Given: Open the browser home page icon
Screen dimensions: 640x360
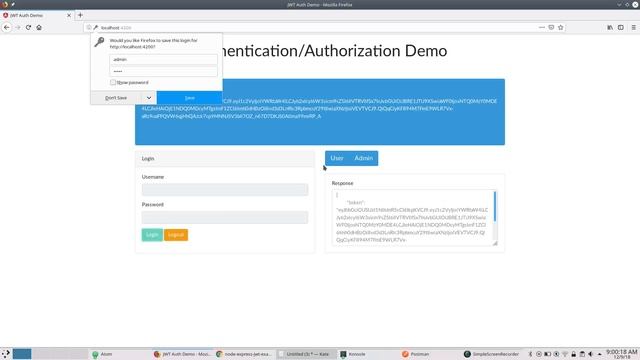Looking at the screenshot, I should tap(39, 27).
